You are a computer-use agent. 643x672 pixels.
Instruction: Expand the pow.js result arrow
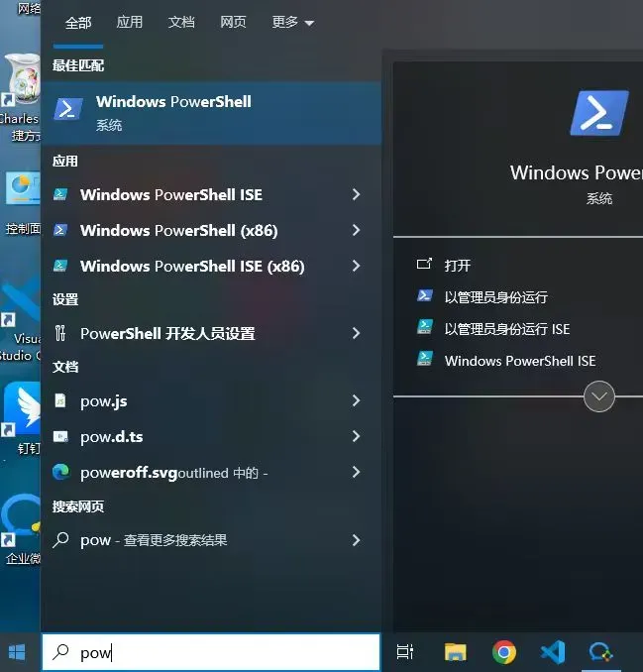tap(356, 400)
